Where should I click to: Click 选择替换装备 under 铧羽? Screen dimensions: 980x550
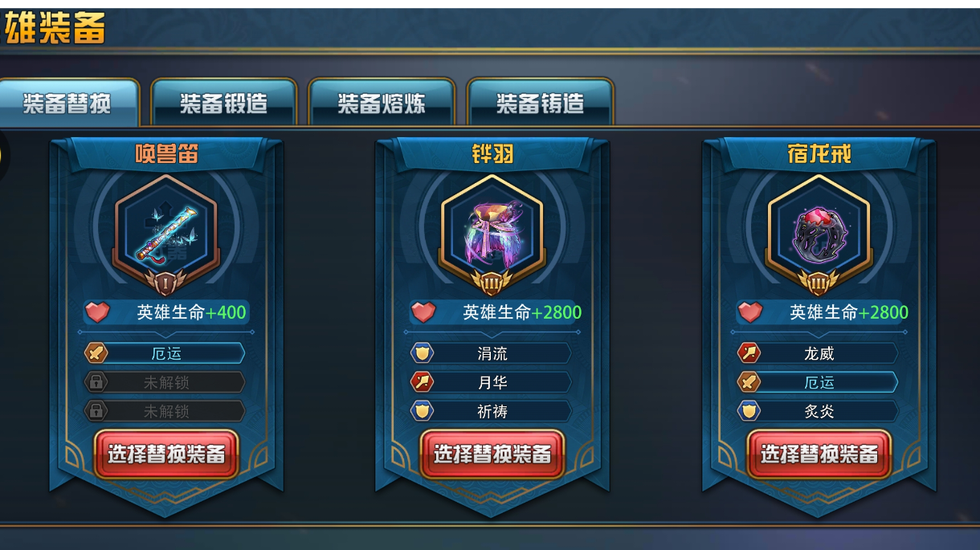pos(492,454)
